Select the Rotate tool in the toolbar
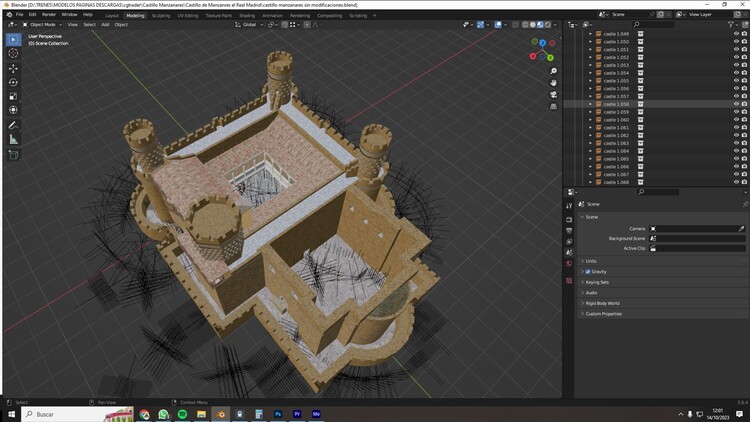This screenshot has width=750, height=422. pyautogui.click(x=13, y=82)
